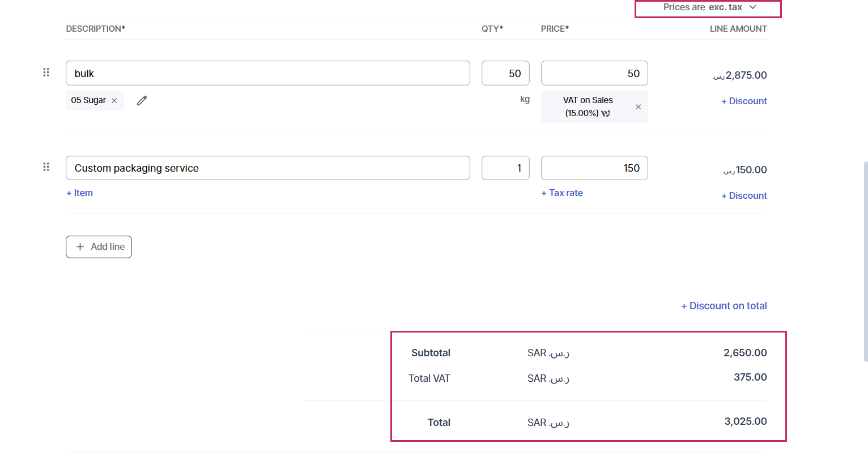Viewport: 868px width, 456px height.
Task: Open the Prices are exc. tax dropdown
Action: pos(708,8)
